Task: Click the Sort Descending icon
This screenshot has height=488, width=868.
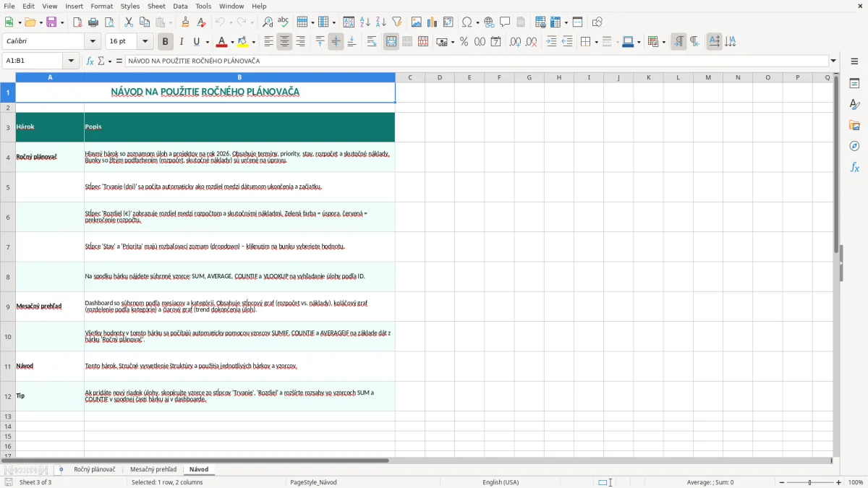Action: (380, 22)
